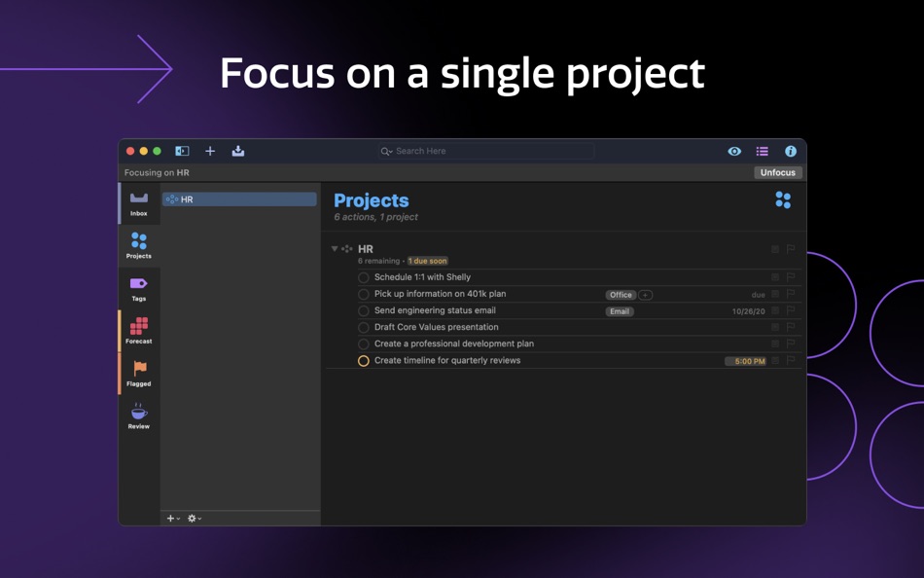Click the HR project type icon in outline
This screenshot has height=578, width=924.
coord(347,248)
